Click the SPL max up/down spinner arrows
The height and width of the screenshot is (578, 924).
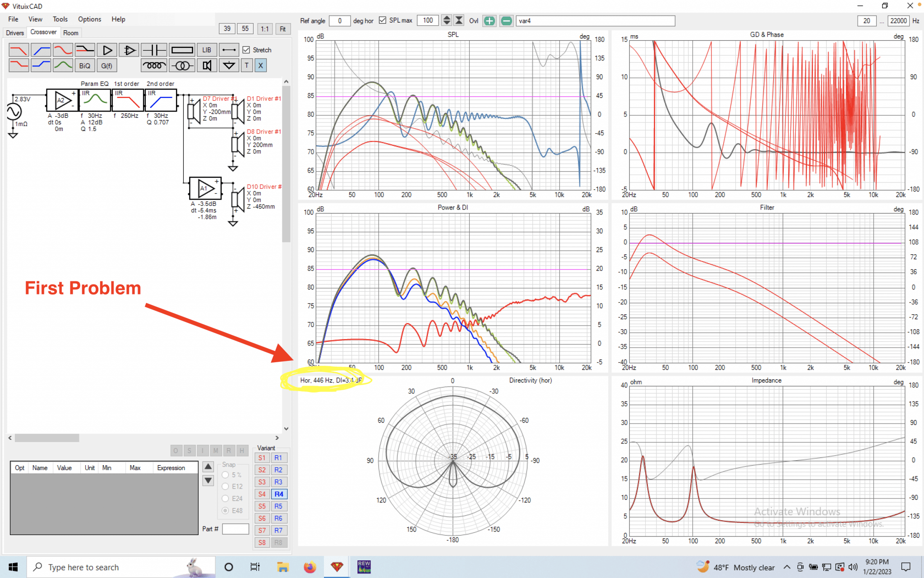(x=447, y=20)
